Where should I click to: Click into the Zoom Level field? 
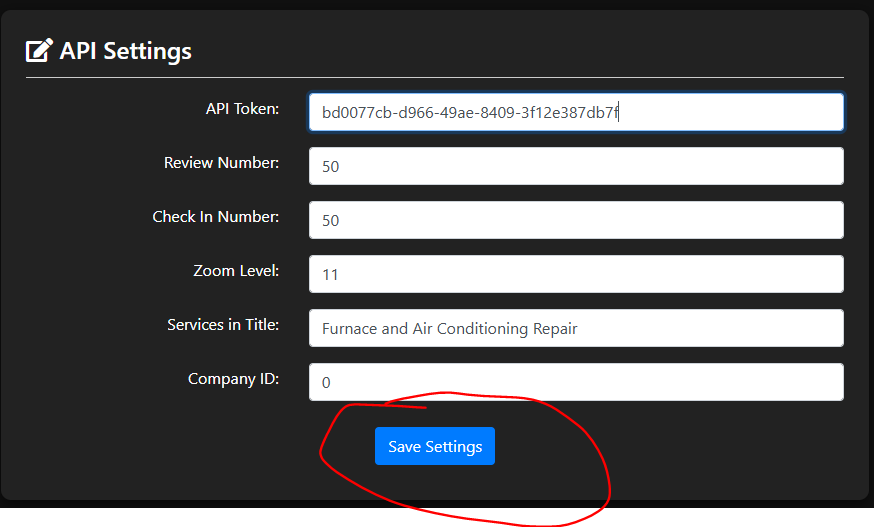(576, 274)
